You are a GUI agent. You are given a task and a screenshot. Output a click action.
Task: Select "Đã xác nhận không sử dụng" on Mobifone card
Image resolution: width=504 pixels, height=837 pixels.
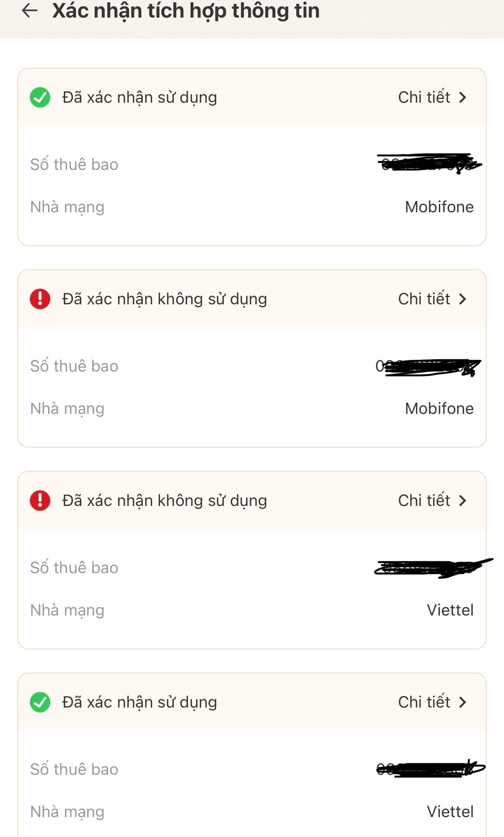(x=165, y=299)
